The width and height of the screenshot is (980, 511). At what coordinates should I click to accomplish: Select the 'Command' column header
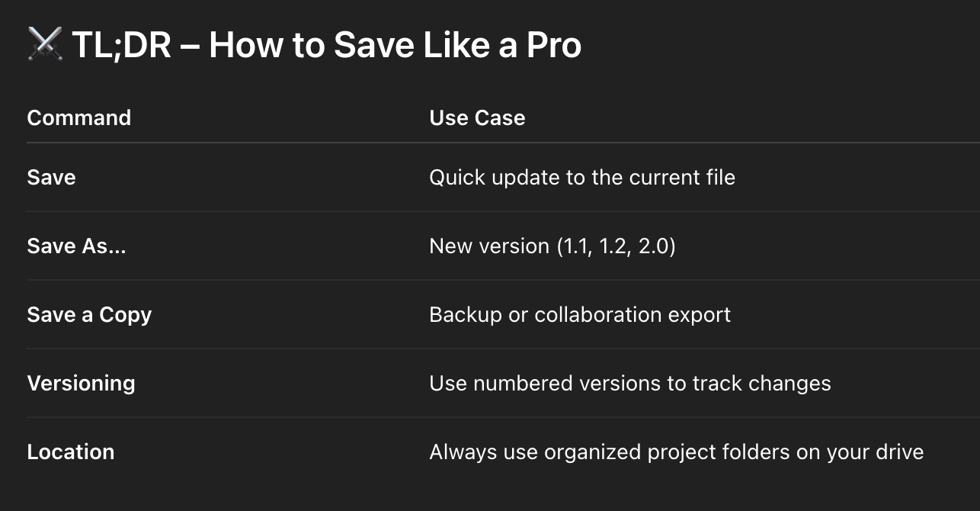point(78,117)
